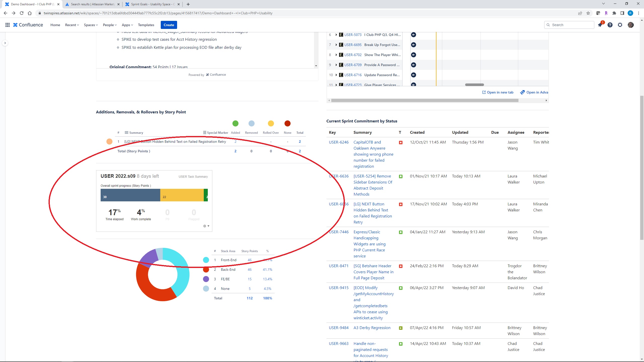The height and width of the screenshot is (362, 644).
Task: Click the Search input field
Action: [569, 25]
